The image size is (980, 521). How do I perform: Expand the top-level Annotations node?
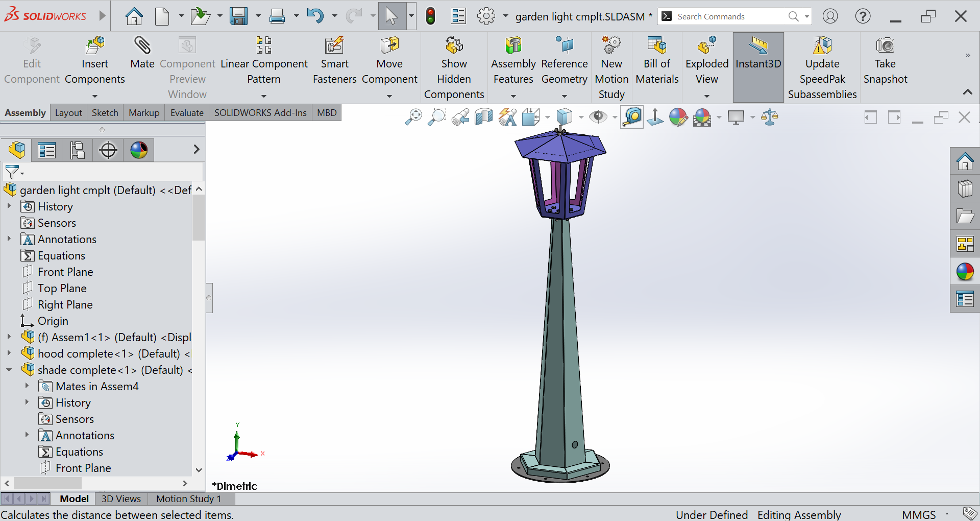[x=9, y=239]
